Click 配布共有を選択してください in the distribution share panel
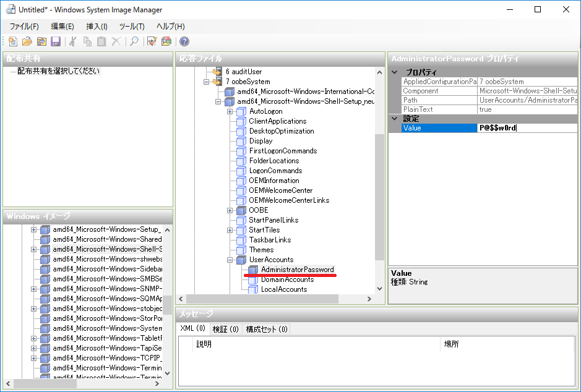The height and width of the screenshot is (392, 581). pyautogui.click(x=59, y=71)
